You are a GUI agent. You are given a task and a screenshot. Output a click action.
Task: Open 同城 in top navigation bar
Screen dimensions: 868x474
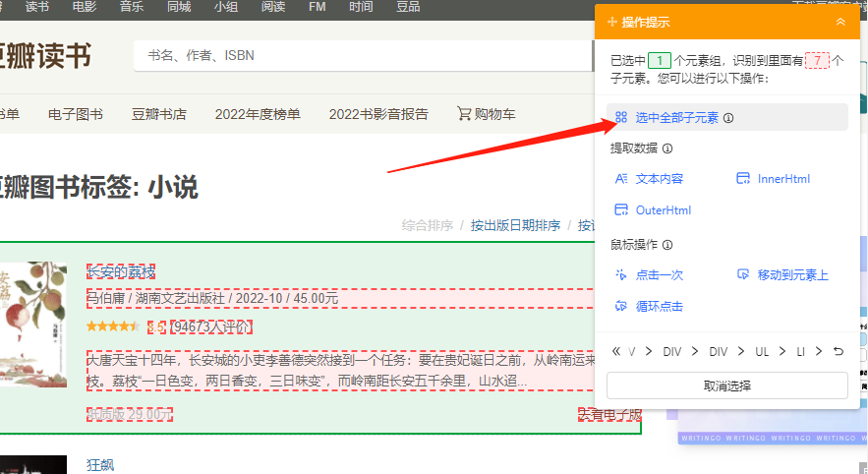pyautogui.click(x=179, y=7)
